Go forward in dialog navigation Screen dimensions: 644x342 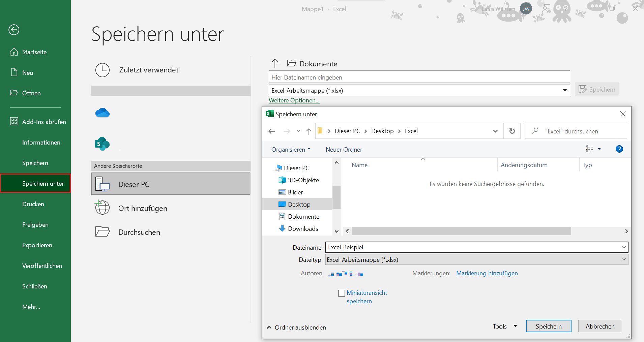coord(287,131)
